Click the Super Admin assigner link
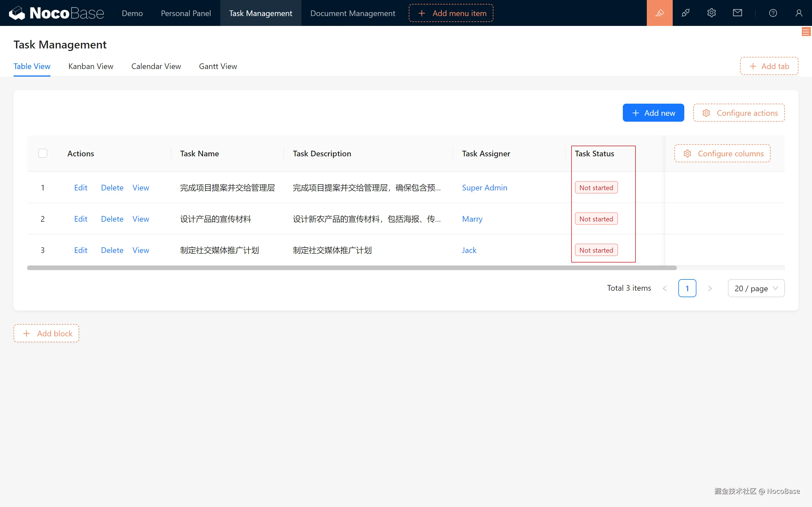The width and height of the screenshot is (812, 507). [484, 188]
